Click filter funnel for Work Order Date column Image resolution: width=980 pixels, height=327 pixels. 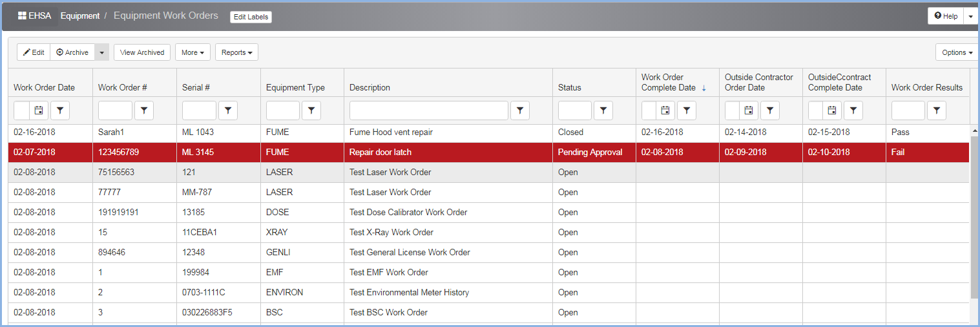point(60,111)
